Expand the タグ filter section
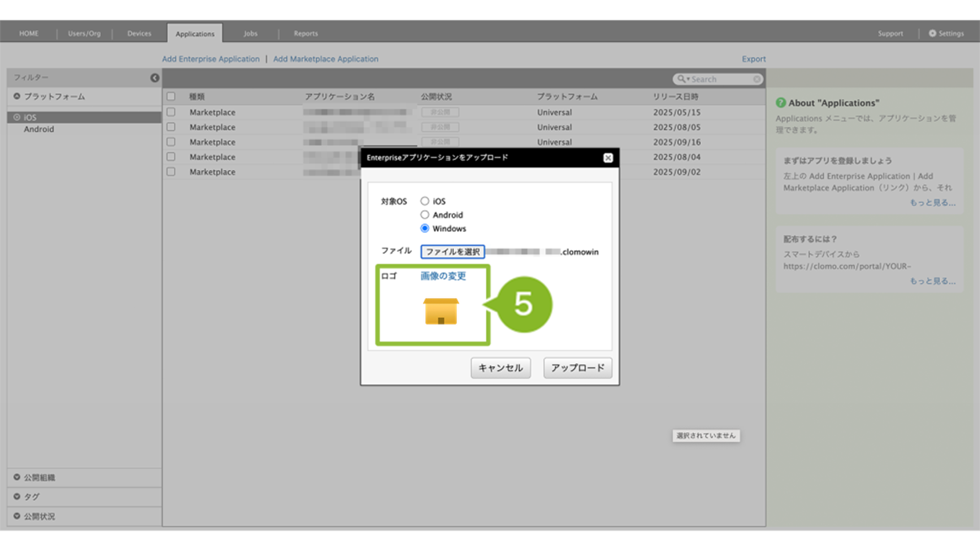 coord(17,496)
